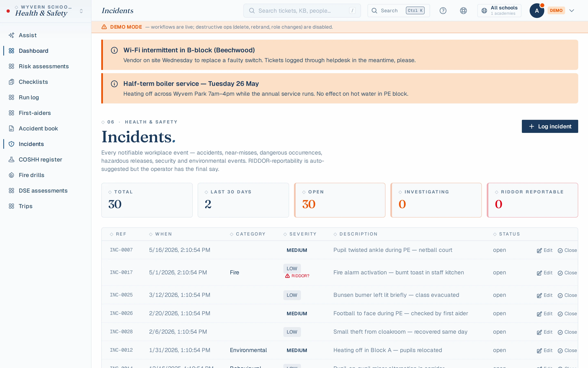The width and height of the screenshot is (588, 368).
Task: Click the Environmental category on INC-0012
Action: [x=248, y=350]
